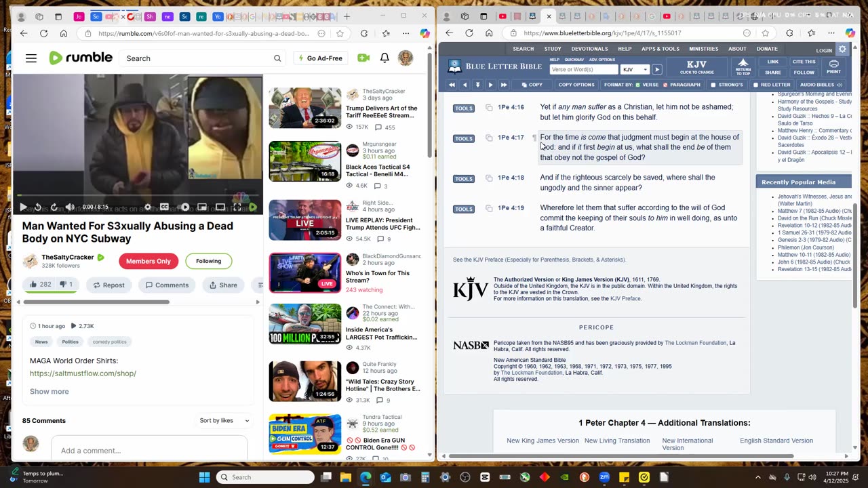Dislike the video with thumbs down
Viewport: 868px width, 488px height.
[66, 285]
